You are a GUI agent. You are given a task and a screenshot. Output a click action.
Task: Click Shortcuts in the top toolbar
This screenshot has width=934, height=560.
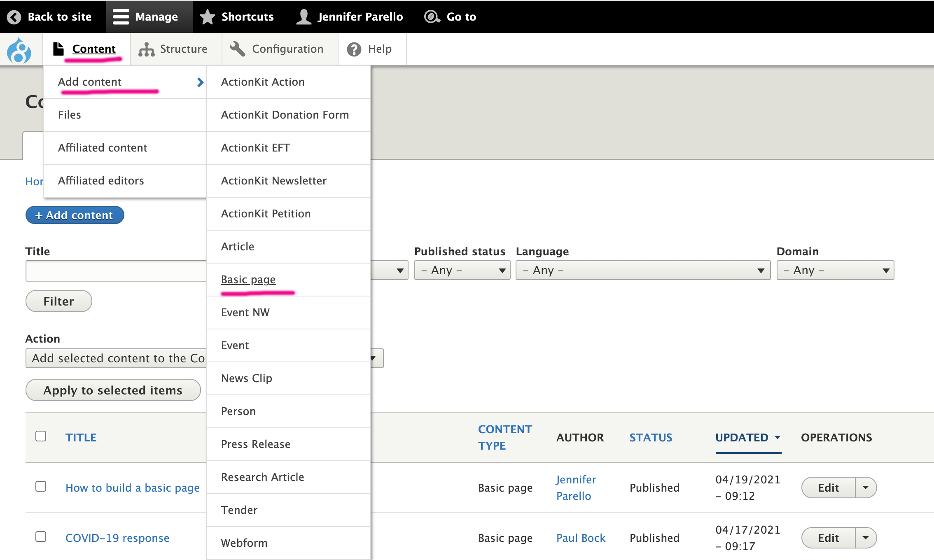pos(238,17)
